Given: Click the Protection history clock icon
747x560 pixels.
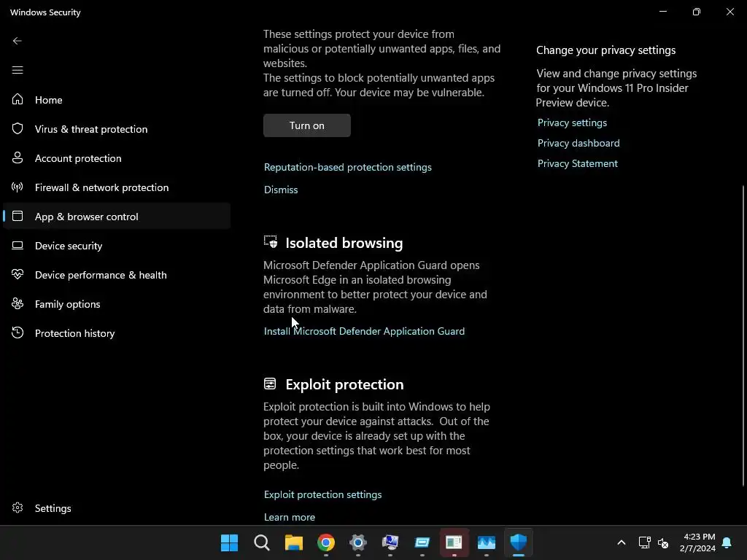Looking at the screenshot, I should click(x=18, y=332).
